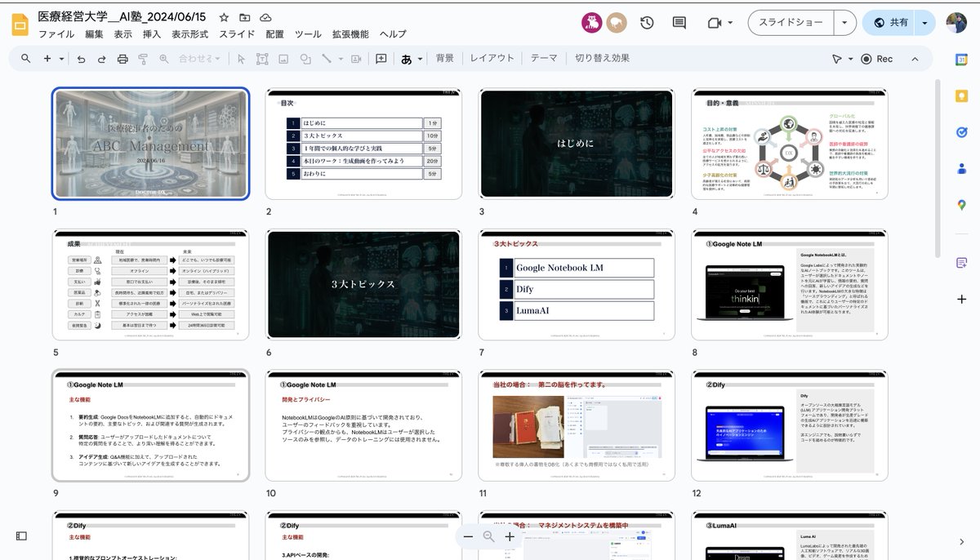Click the テーマ button
Image resolution: width=980 pixels, height=560 pixels.
pos(544,59)
